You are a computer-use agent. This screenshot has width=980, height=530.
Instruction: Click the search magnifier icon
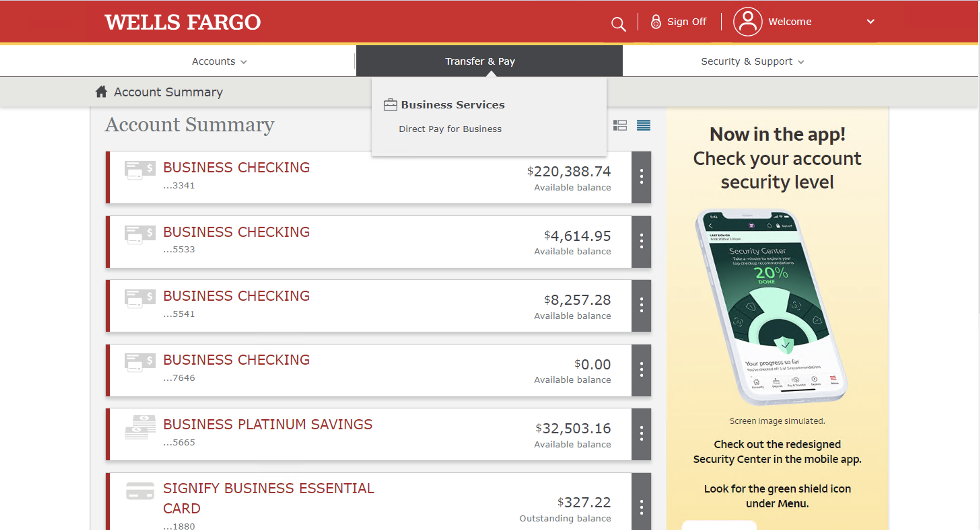click(x=618, y=24)
